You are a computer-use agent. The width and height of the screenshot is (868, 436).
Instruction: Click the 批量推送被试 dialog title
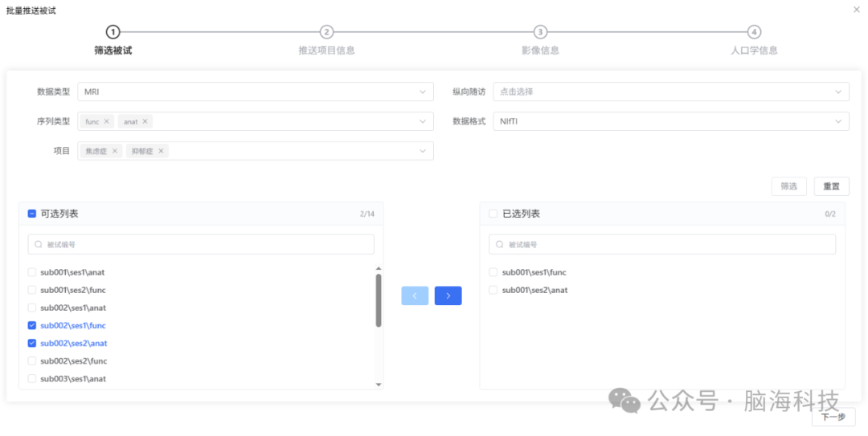31,10
